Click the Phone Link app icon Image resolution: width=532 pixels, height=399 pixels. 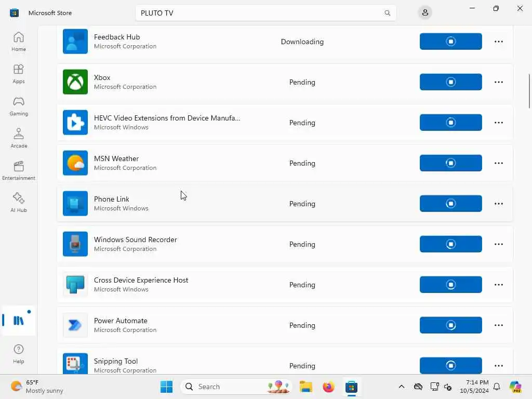point(75,204)
